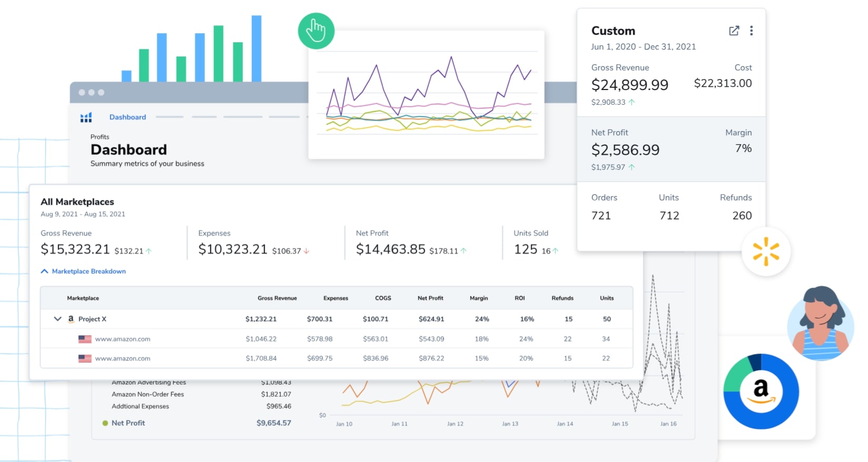Click the user avatar illustration
The image size is (868, 462).
click(821, 324)
